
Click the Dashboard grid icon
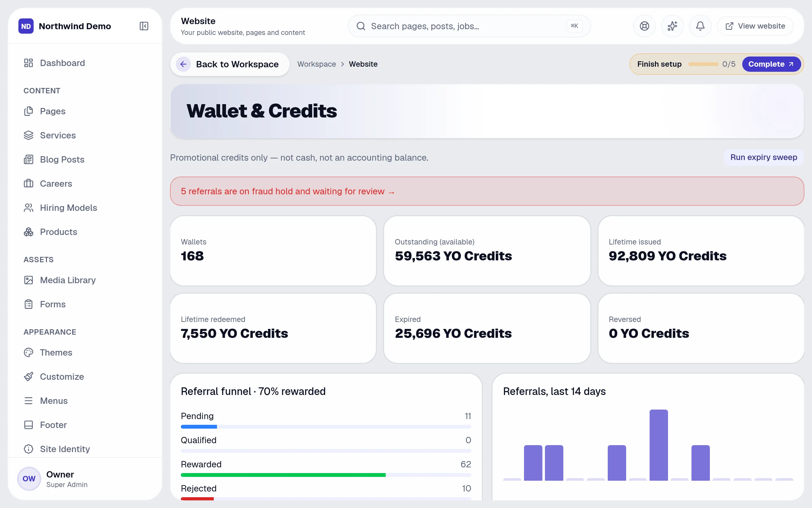[x=29, y=63]
